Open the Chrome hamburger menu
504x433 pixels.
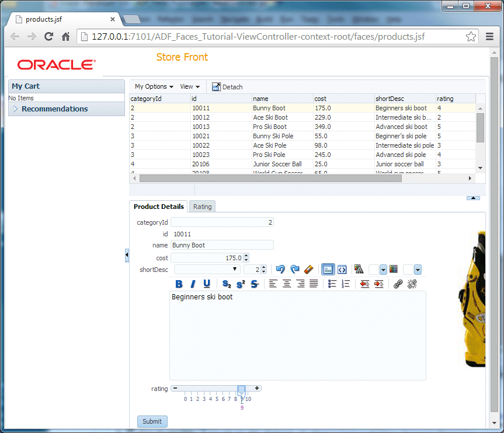[x=489, y=37]
